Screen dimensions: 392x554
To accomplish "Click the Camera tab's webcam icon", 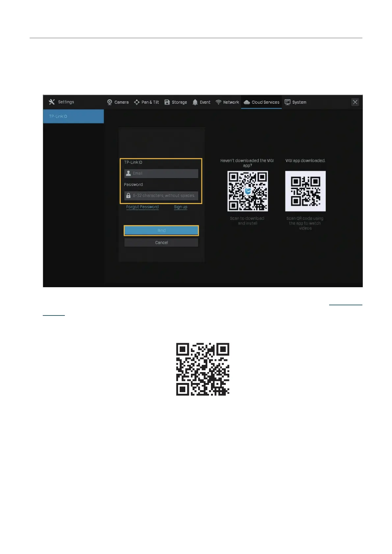I will (x=110, y=102).
